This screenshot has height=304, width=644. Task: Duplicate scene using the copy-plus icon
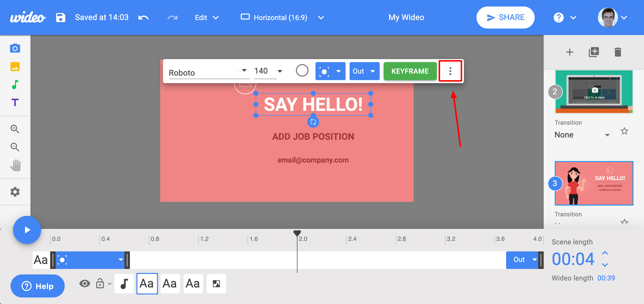[x=594, y=52]
